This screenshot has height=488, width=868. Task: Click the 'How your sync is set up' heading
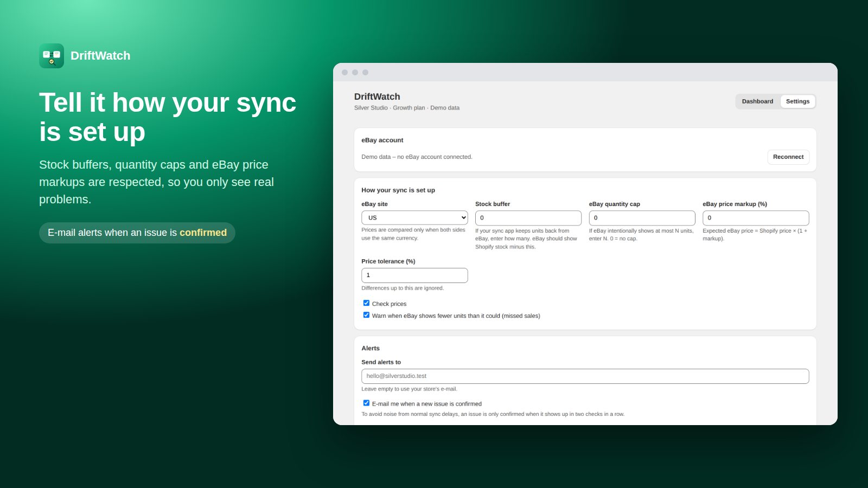click(398, 190)
